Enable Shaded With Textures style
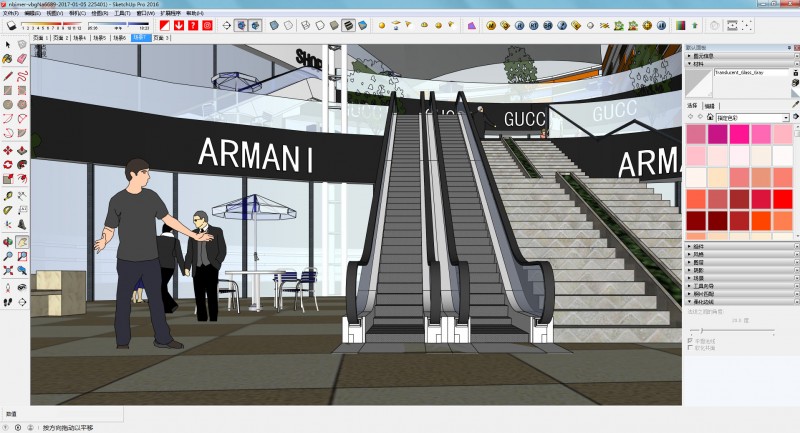 (x=348, y=25)
